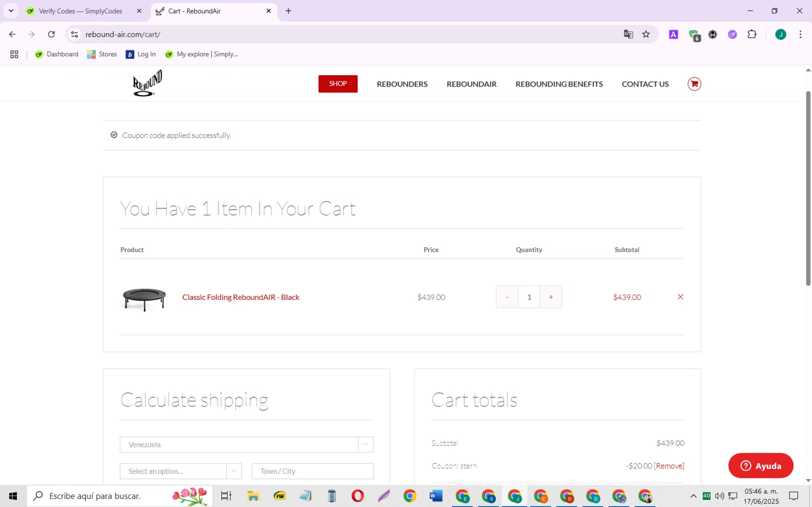Image resolution: width=812 pixels, height=507 pixels.
Task: Remove the stern coupon via [Remove] link
Action: pyautogui.click(x=669, y=466)
